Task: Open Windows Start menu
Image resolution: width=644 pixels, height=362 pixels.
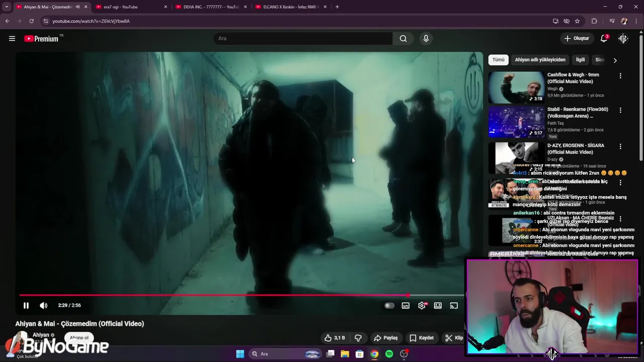Action: 240,354
